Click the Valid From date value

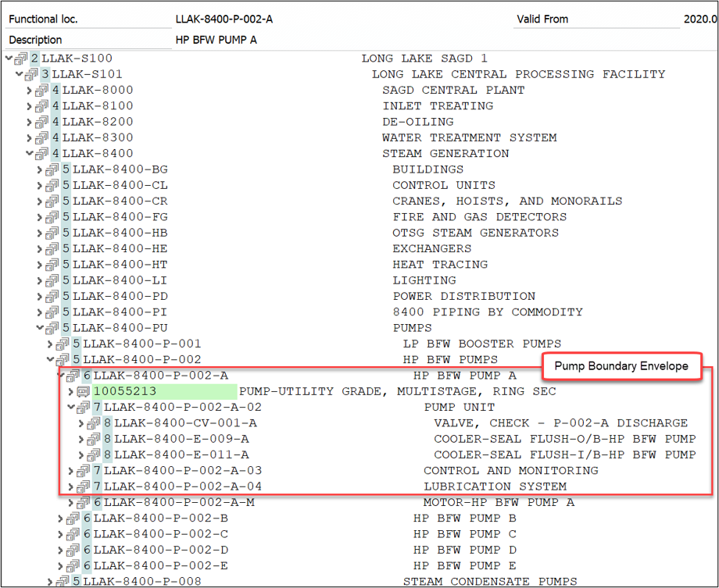pos(700,20)
